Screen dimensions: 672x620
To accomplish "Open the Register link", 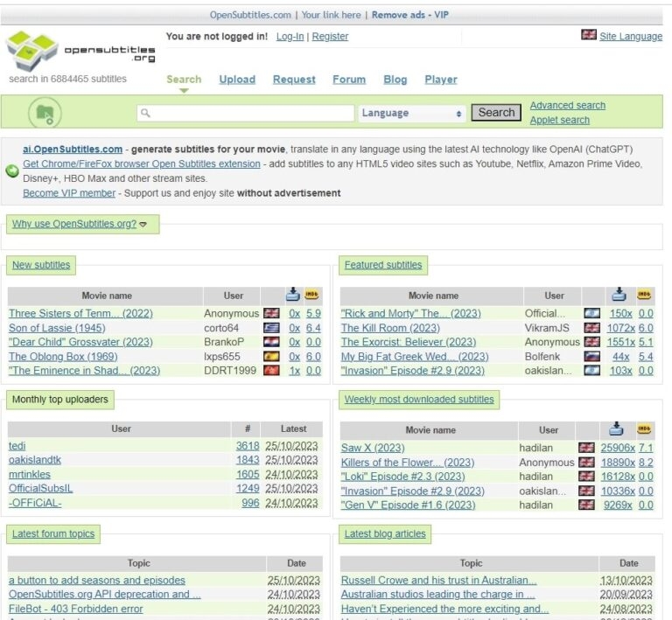I will [x=330, y=36].
